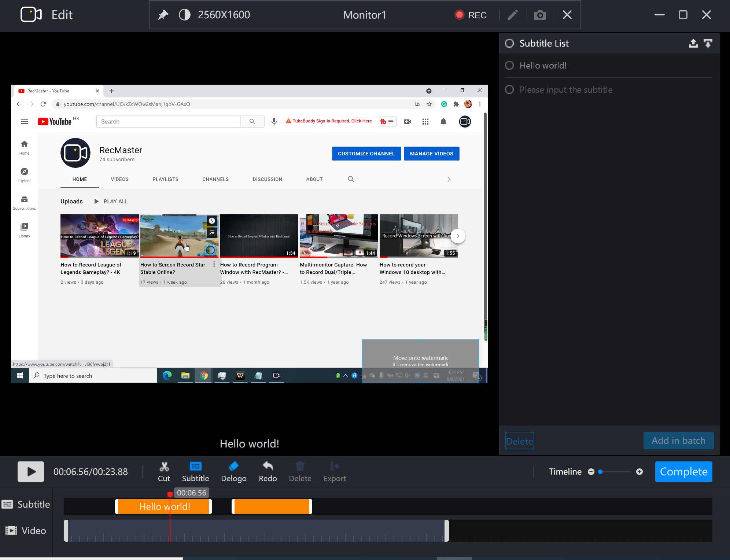Play the video preview
This screenshot has height=560, width=730.
click(31, 472)
